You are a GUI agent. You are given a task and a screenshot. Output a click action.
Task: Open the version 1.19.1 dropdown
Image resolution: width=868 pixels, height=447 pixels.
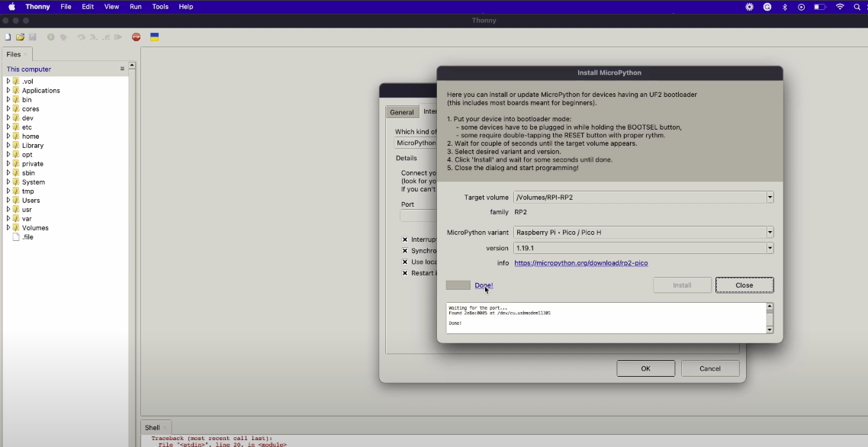pyautogui.click(x=770, y=248)
